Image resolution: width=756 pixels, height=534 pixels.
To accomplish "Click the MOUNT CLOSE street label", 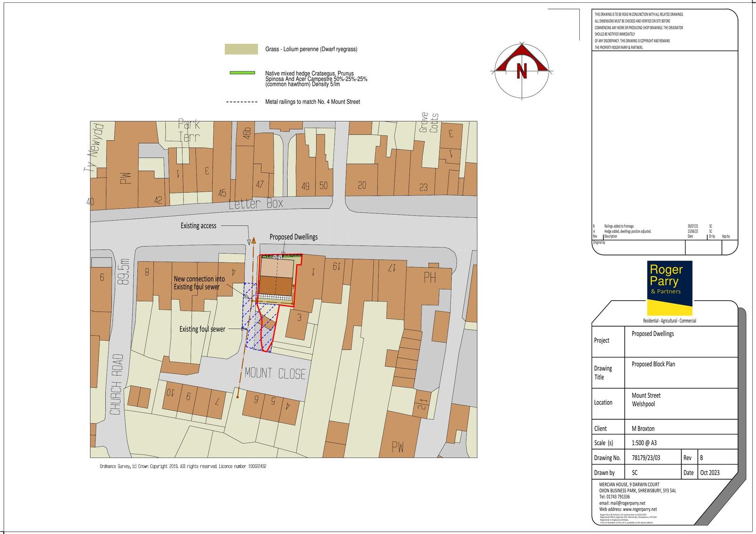I will [x=275, y=374].
